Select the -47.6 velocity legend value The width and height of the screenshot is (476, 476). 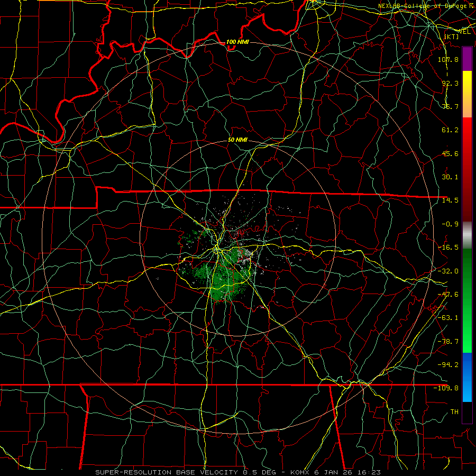pyautogui.click(x=448, y=295)
